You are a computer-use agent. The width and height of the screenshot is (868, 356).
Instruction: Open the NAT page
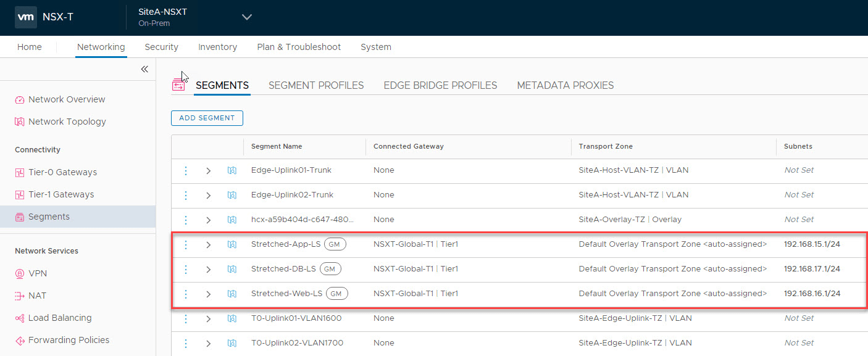[x=38, y=296]
